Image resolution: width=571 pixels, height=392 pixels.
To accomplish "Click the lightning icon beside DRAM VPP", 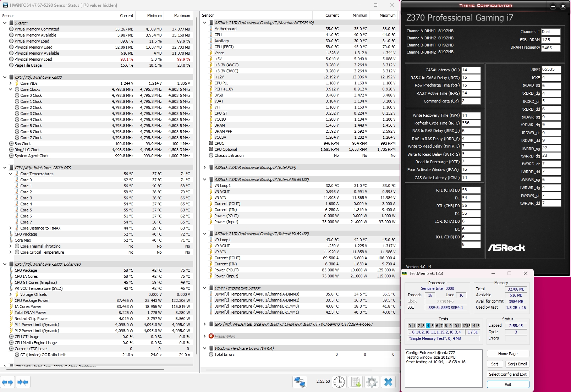I will click(x=211, y=131).
